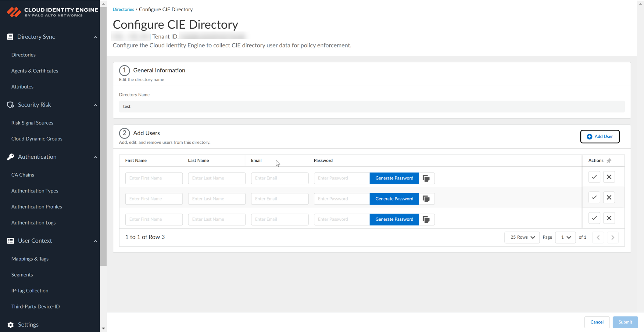
Task: Click the Settings gear icon
Action: click(x=10, y=325)
